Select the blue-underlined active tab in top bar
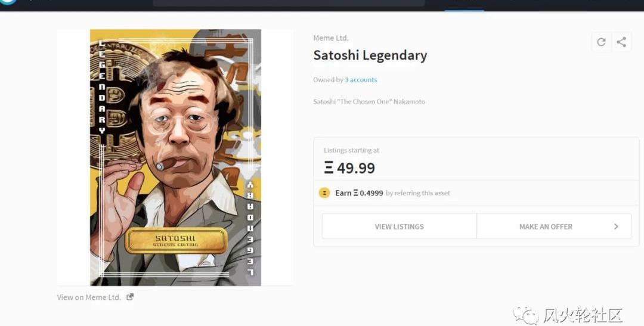This screenshot has height=326, width=644. click(465, 4)
